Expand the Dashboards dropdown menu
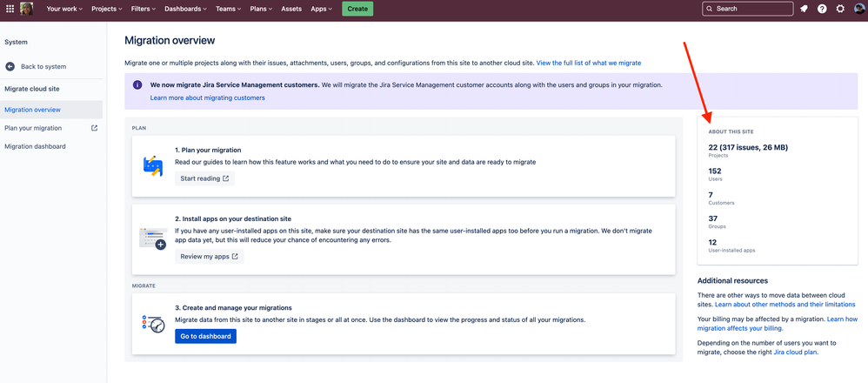 point(185,9)
